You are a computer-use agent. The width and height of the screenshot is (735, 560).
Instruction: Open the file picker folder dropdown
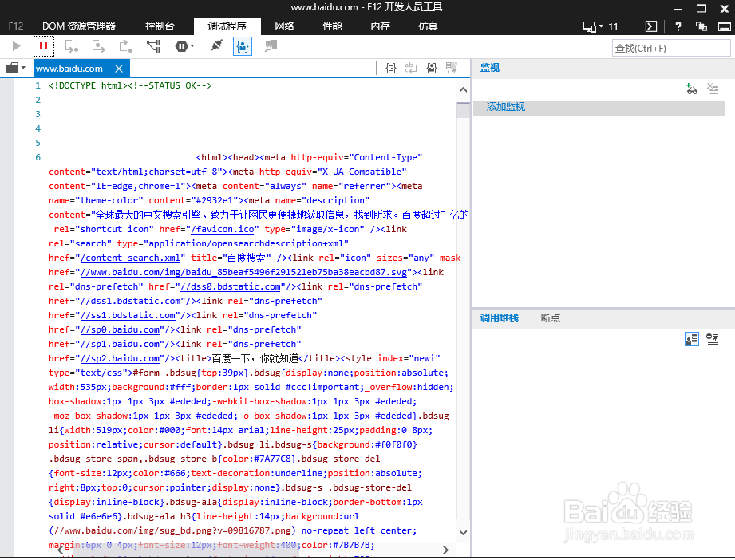(x=15, y=68)
